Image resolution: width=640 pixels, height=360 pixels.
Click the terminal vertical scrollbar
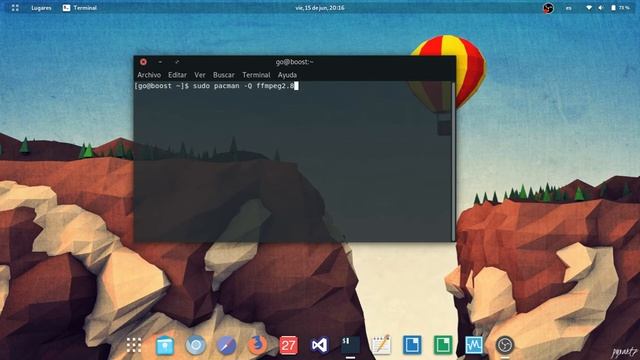453,161
